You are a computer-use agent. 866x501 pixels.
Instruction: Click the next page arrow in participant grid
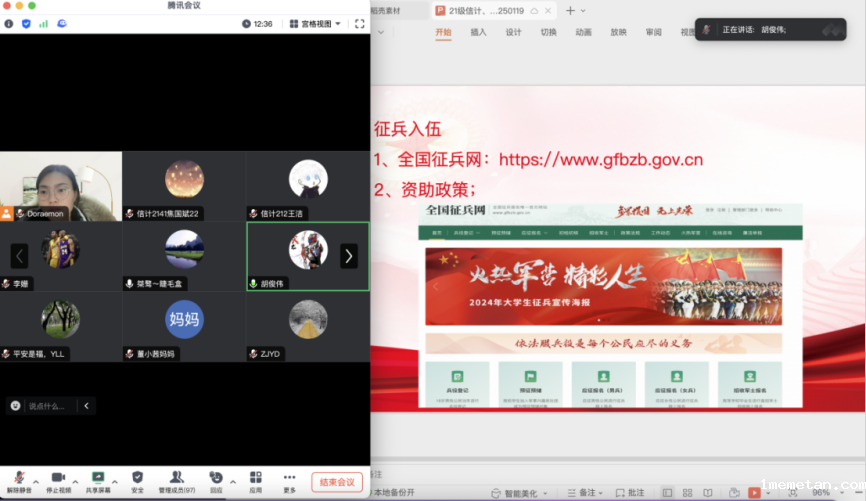tap(348, 256)
